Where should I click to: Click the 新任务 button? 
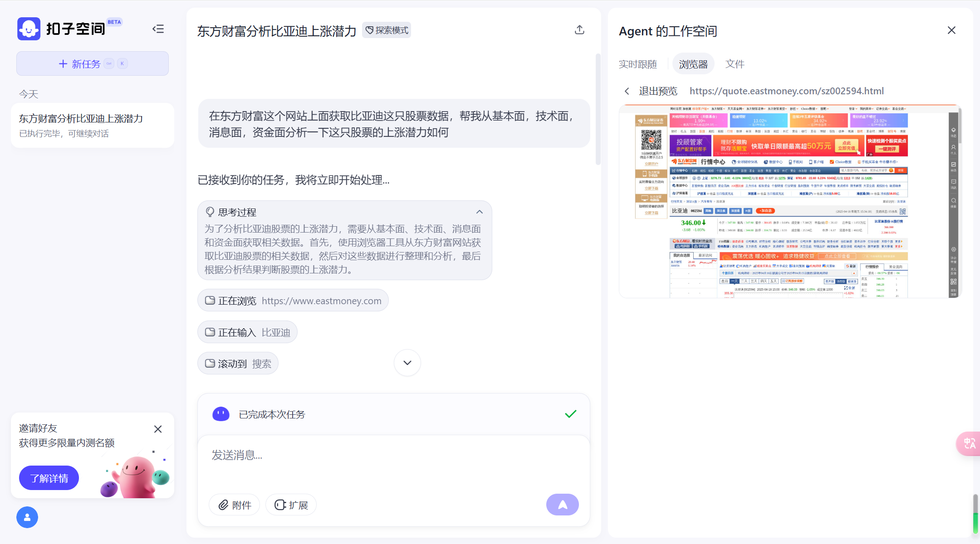click(93, 63)
